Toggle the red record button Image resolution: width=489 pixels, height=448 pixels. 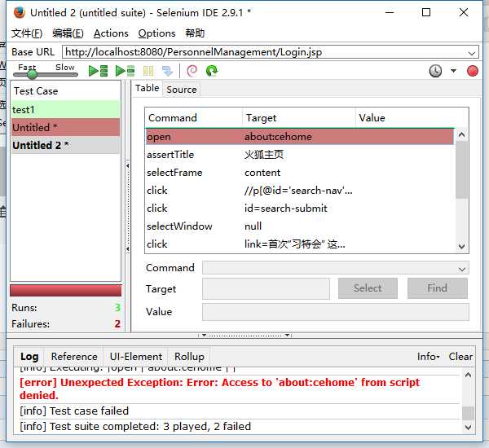pos(473,71)
